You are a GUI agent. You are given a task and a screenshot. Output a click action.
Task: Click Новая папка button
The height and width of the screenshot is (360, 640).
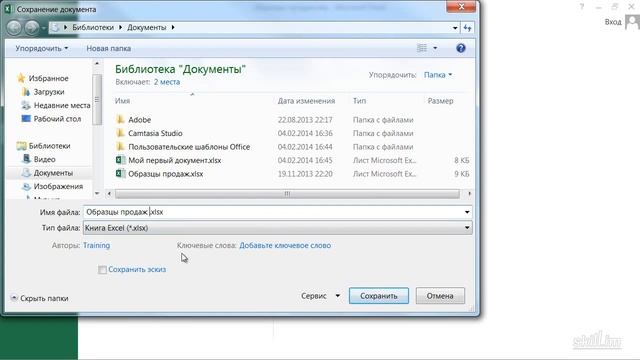click(109, 48)
